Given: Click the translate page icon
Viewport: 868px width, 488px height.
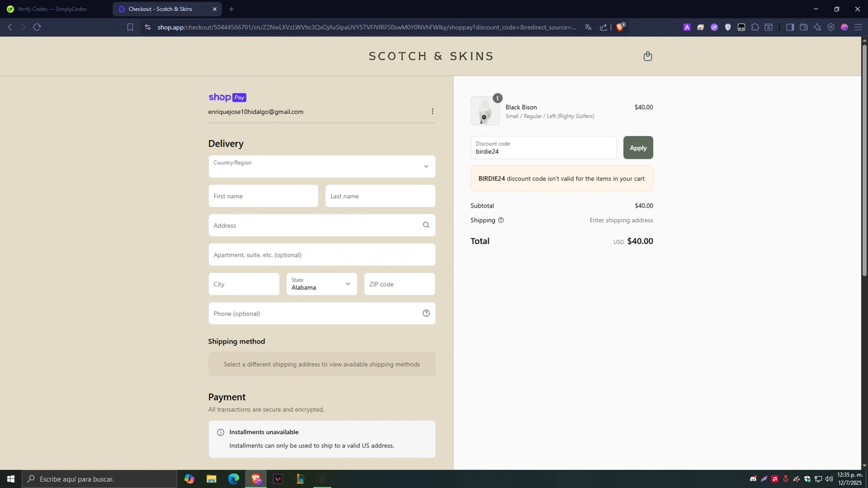Looking at the screenshot, I should point(588,27).
